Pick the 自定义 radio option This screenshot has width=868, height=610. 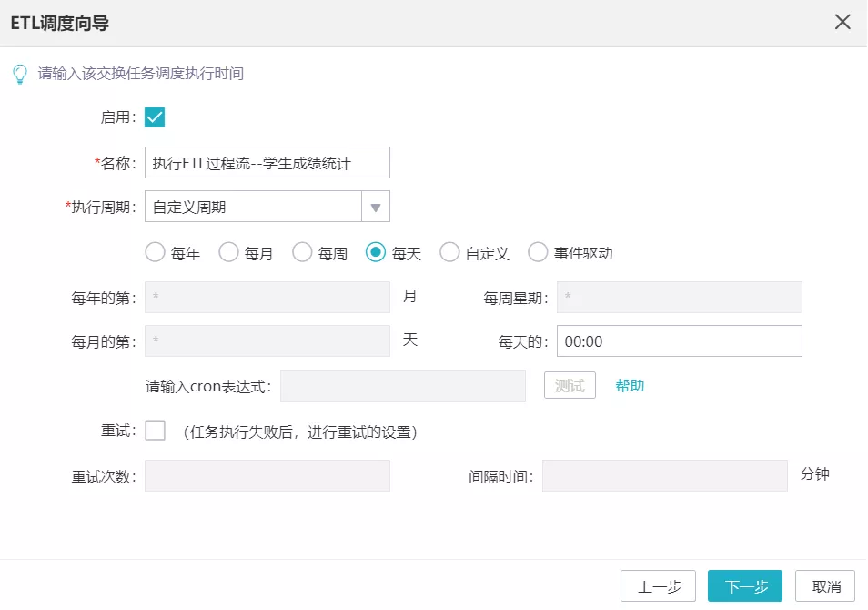(449, 253)
